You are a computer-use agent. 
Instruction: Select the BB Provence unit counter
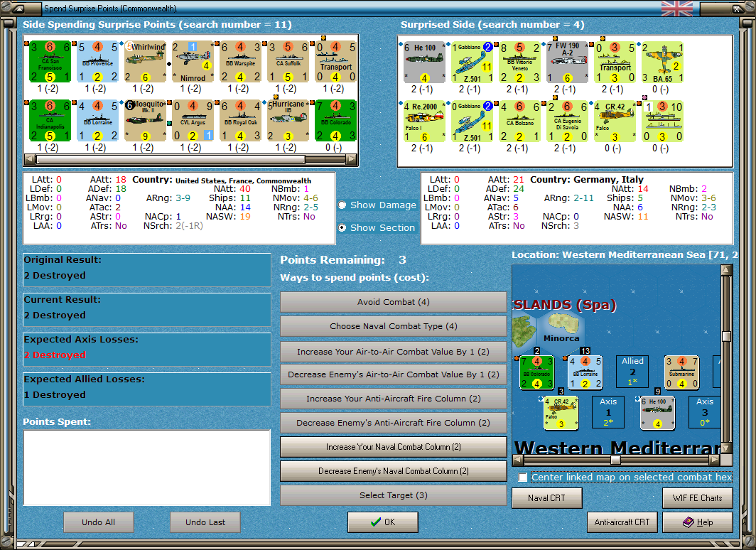[x=97, y=63]
